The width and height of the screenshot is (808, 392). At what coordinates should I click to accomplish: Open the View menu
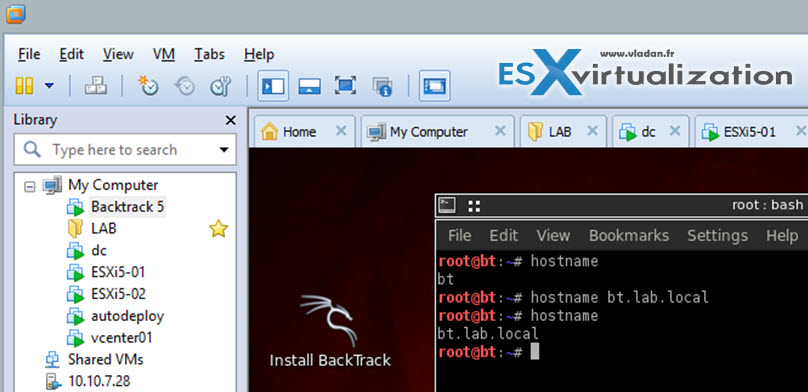(118, 54)
